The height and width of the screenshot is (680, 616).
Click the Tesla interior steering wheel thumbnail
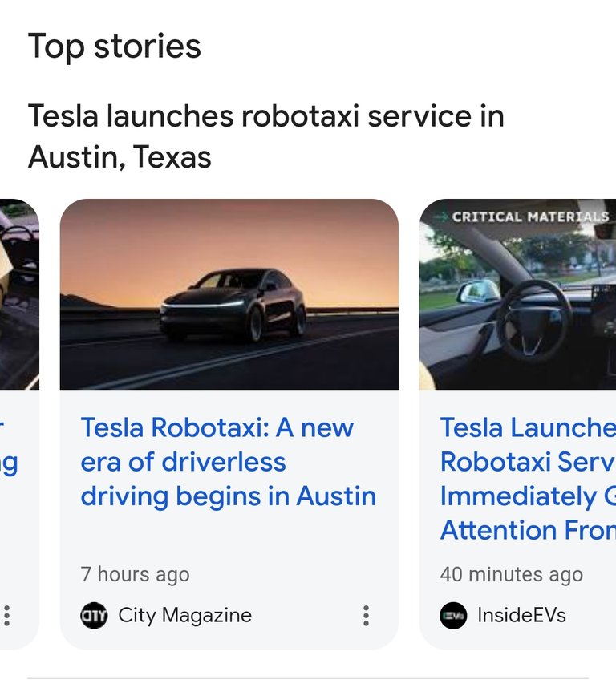(517, 294)
